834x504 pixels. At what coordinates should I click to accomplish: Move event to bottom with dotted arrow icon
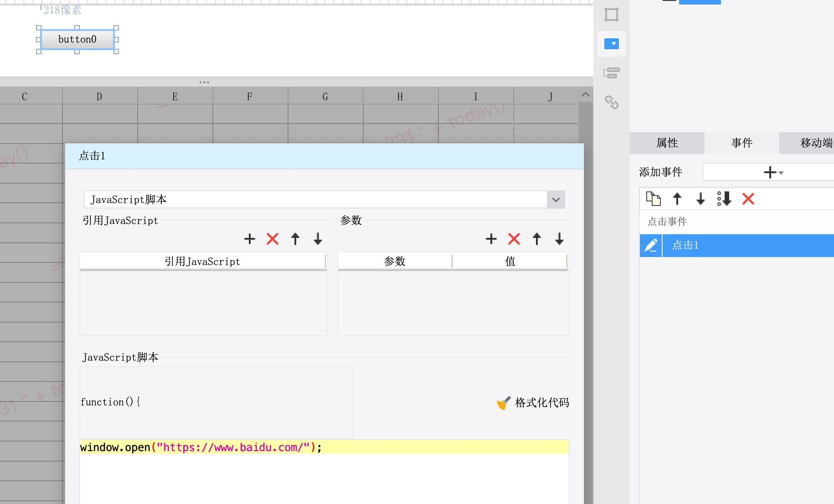(x=724, y=199)
